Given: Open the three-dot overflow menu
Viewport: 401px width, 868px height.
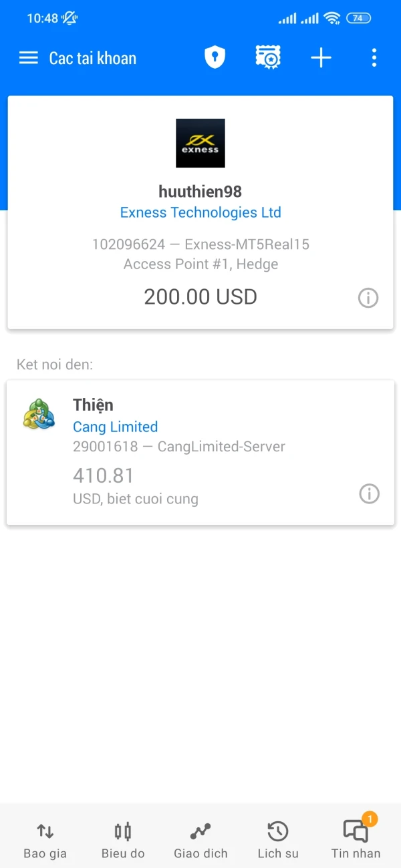Looking at the screenshot, I should 374,58.
